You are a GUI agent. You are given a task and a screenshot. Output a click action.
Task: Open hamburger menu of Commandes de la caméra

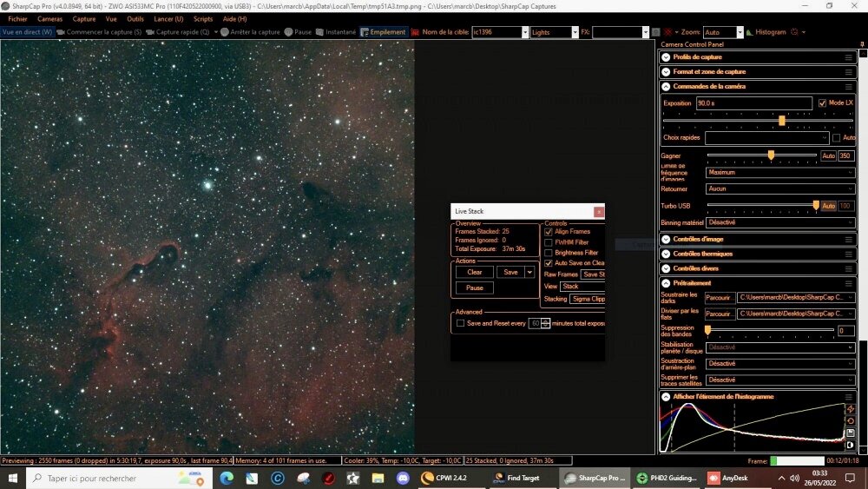[848, 86]
